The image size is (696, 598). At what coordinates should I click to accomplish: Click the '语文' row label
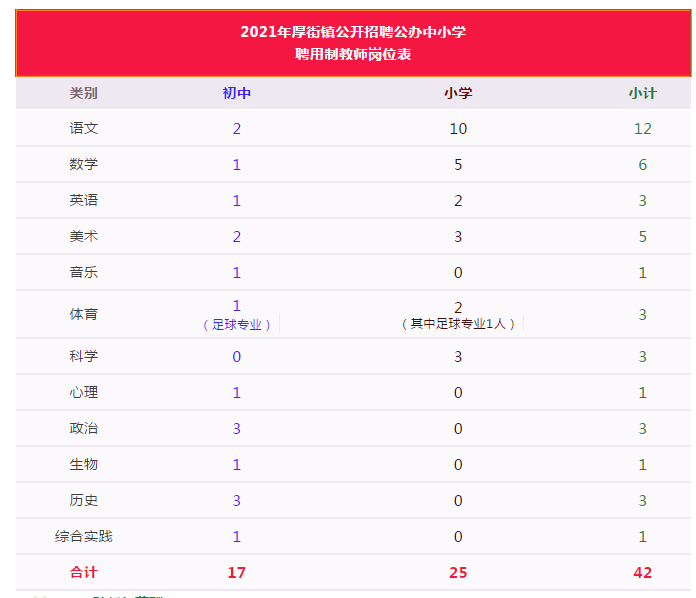pyautogui.click(x=83, y=128)
